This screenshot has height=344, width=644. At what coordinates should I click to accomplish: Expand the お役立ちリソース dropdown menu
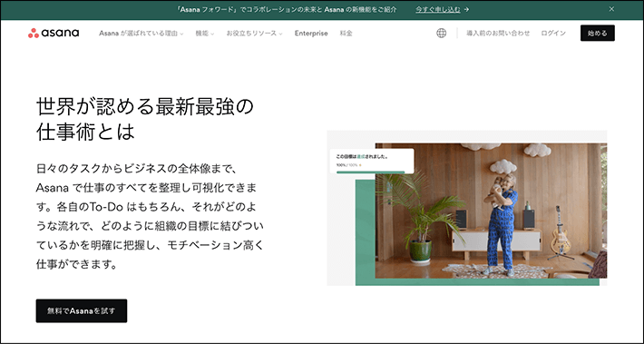254,34
